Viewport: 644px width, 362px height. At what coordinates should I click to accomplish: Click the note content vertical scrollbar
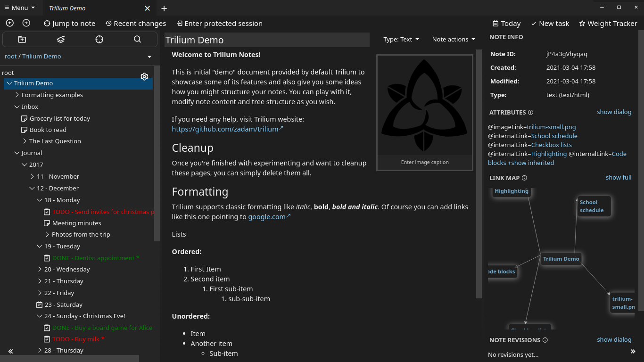[479, 174]
